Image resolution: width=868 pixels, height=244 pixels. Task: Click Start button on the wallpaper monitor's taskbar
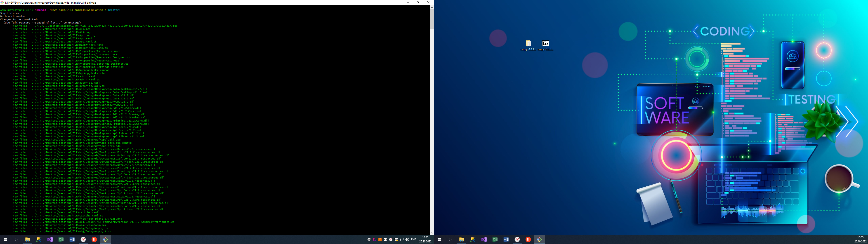pyautogui.click(x=439, y=240)
